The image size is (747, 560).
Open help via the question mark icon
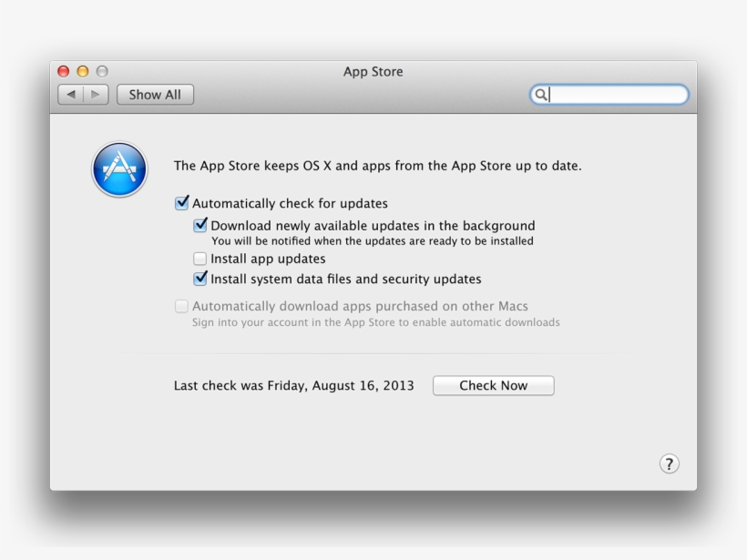click(670, 463)
